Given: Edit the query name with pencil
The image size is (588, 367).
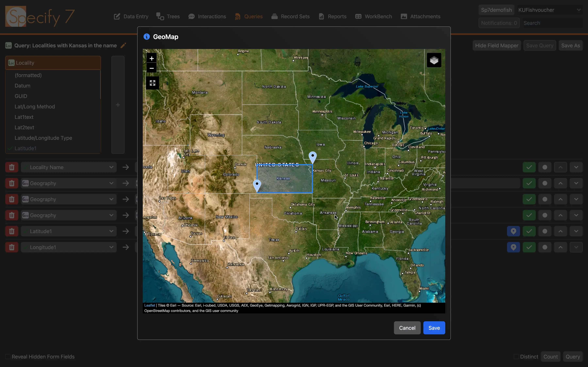Looking at the screenshot, I should (x=123, y=46).
